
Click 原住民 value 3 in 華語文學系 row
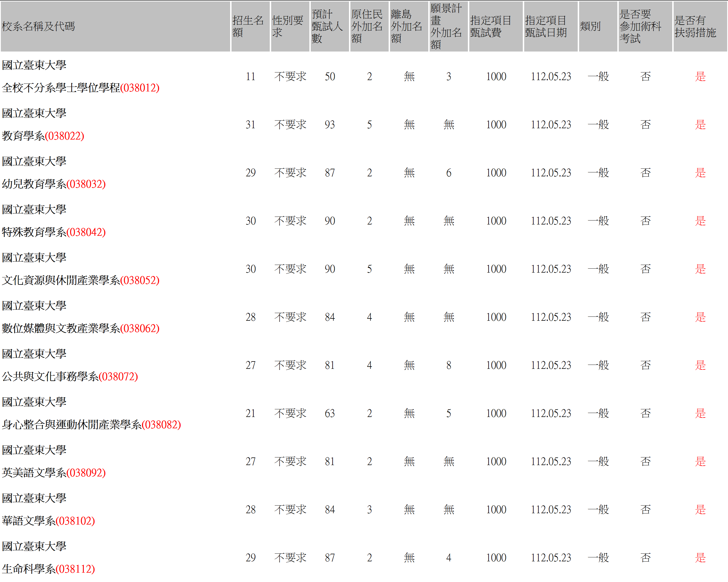coord(369,510)
